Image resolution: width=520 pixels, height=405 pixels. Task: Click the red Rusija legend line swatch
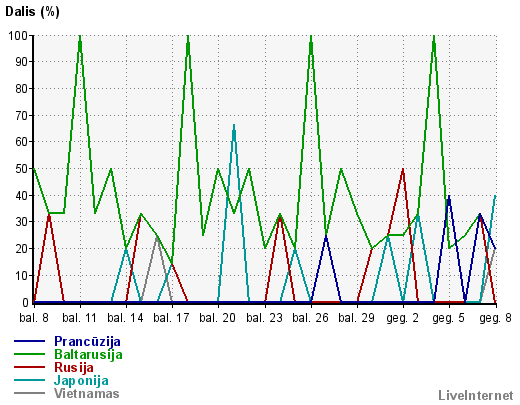[29, 367]
